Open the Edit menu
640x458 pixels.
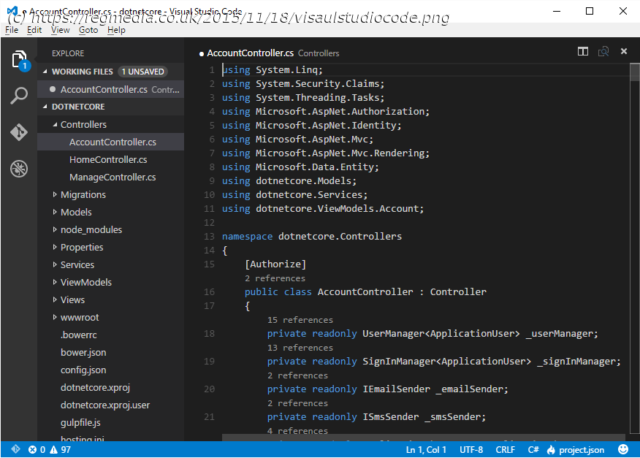tap(34, 30)
